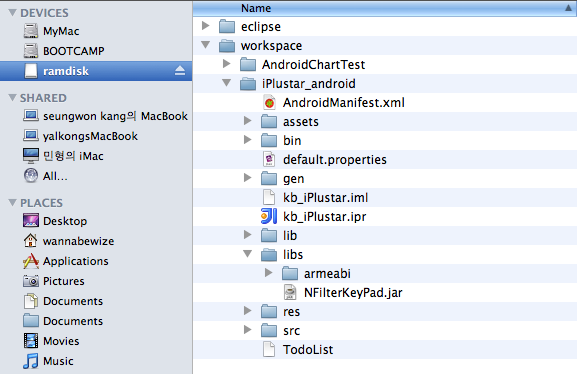Toggle sort order arrow in Name header
The image size is (577, 374).
(x=568, y=8)
